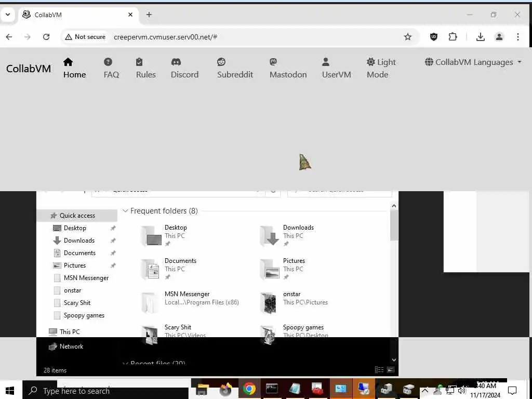Open Command Prompt from the taskbar
The image size is (532, 399).
(x=272, y=389)
